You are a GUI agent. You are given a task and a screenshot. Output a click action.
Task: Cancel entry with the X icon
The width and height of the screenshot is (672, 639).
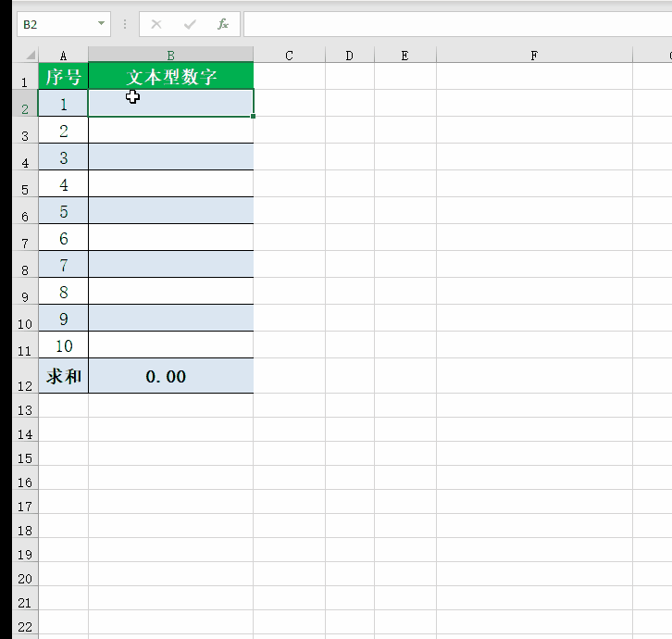point(156,24)
